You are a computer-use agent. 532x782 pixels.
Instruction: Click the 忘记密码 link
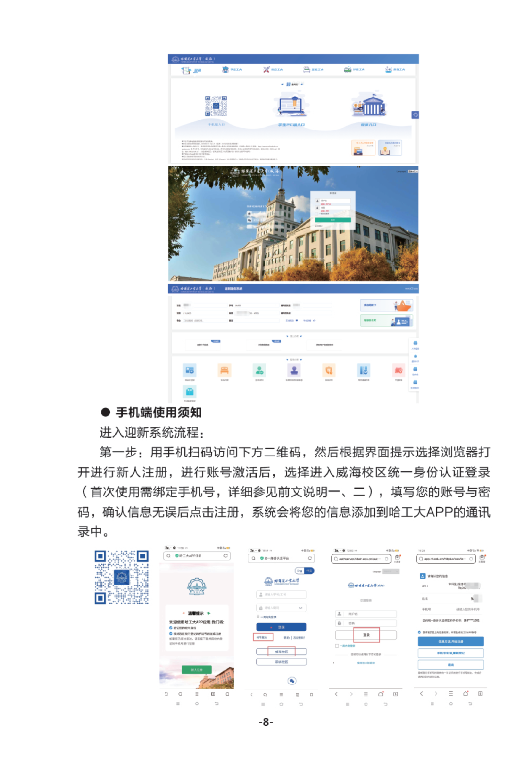pyautogui.click(x=299, y=638)
